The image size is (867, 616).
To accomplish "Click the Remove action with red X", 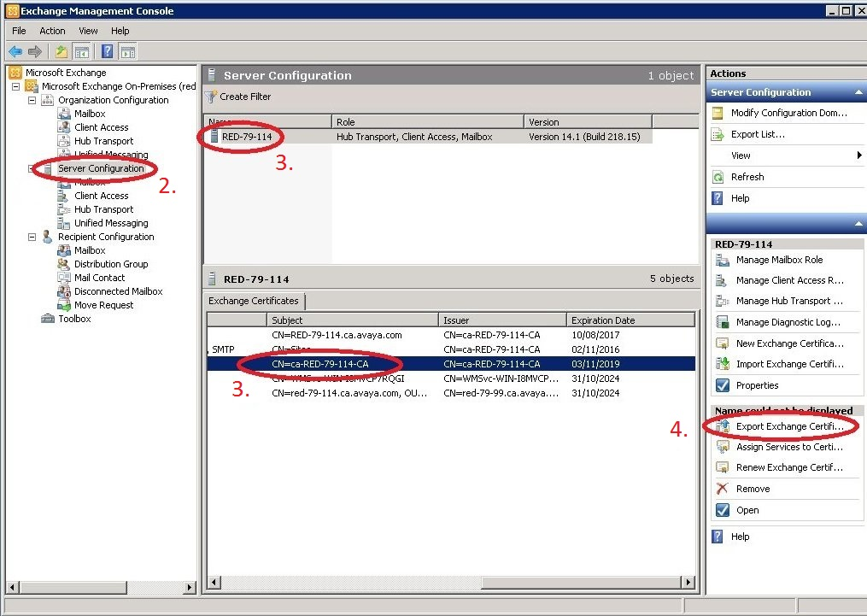I will click(x=752, y=489).
